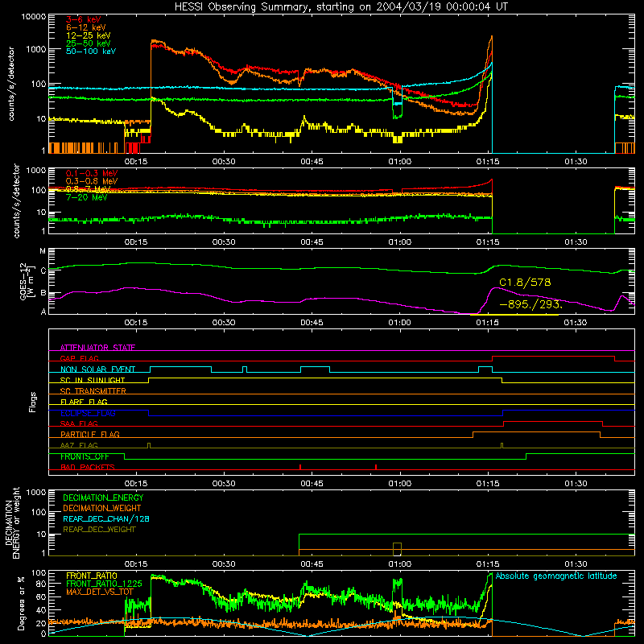644x644 pixels.
Task: Click the GAP_FLAG label
Action: pos(79,358)
